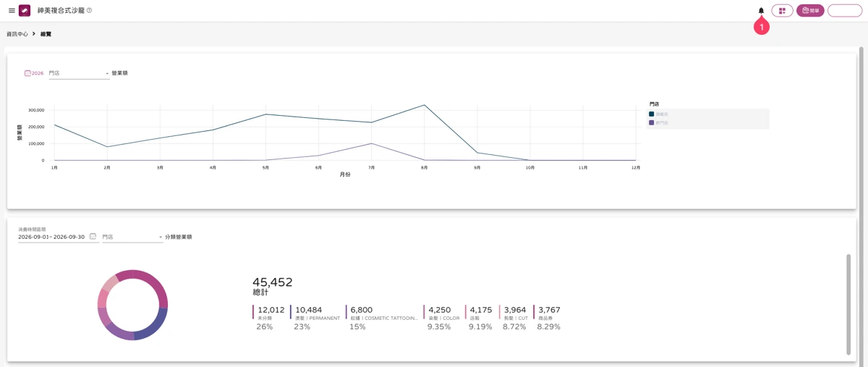Image resolution: width=868 pixels, height=367 pixels.
Task: Click the calendar icon beside date range
Action: [93, 237]
